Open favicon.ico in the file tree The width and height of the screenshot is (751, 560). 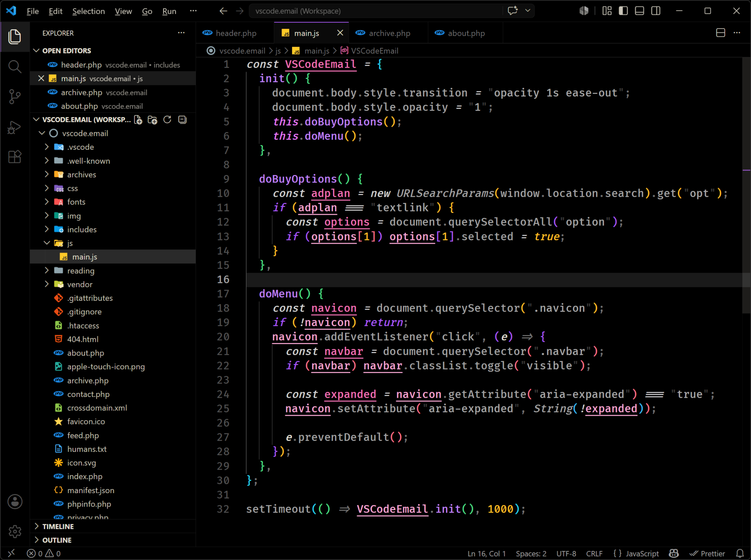(x=86, y=421)
